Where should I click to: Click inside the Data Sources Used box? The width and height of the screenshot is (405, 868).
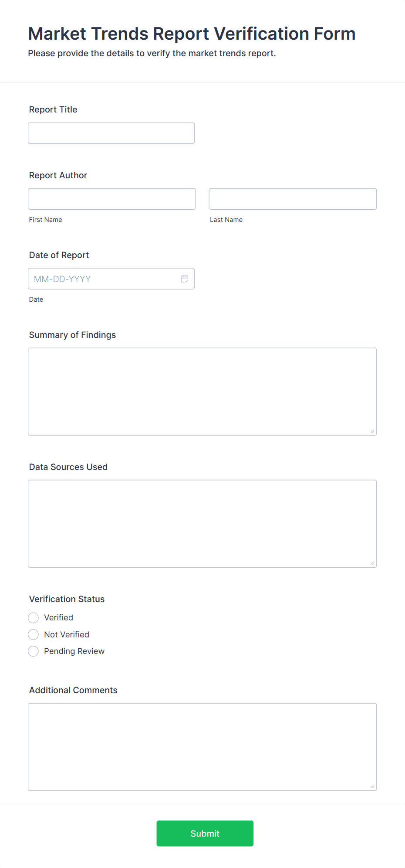(x=202, y=524)
